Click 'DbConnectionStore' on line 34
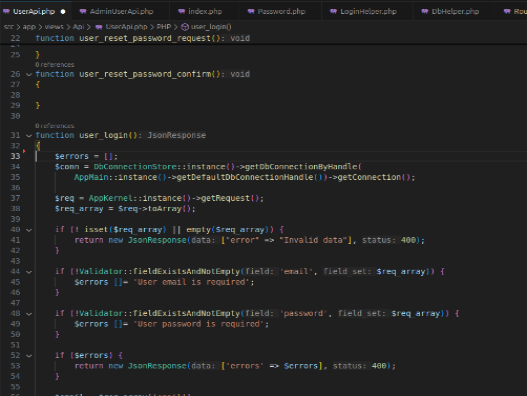The height and width of the screenshot is (396, 527). click(x=135, y=167)
